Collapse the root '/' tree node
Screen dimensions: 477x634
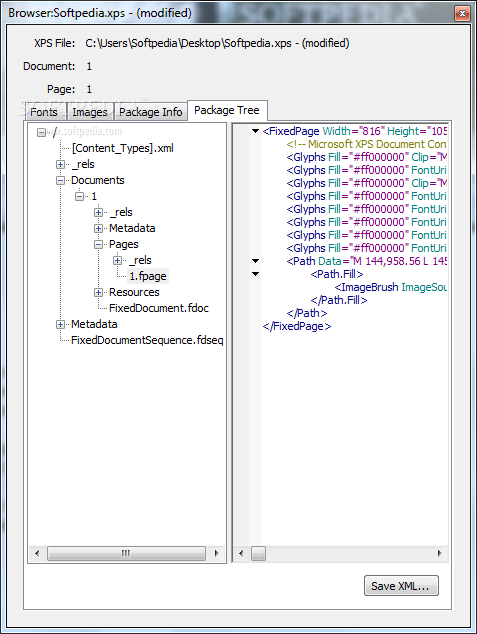click(x=41, y=132)
